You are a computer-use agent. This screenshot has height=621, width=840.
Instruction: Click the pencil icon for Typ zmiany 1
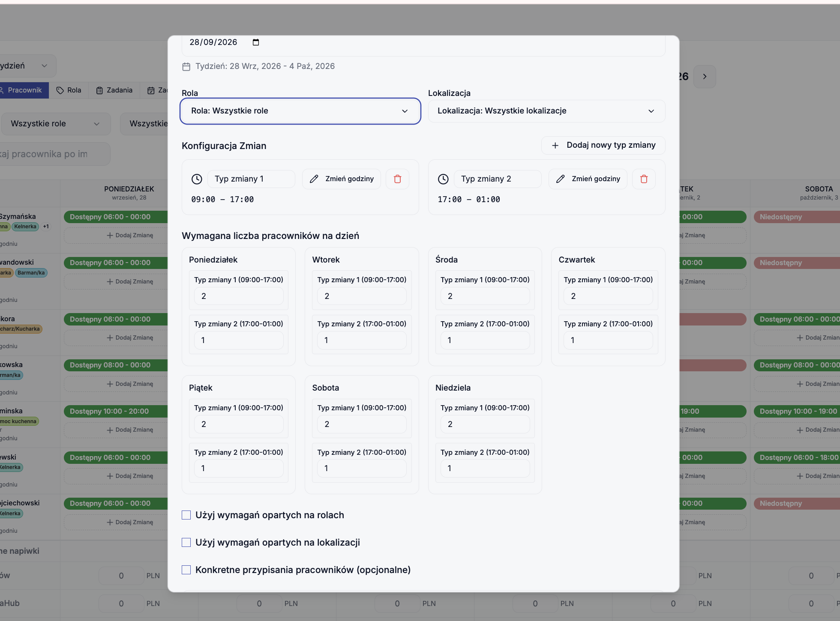(314, 179)
